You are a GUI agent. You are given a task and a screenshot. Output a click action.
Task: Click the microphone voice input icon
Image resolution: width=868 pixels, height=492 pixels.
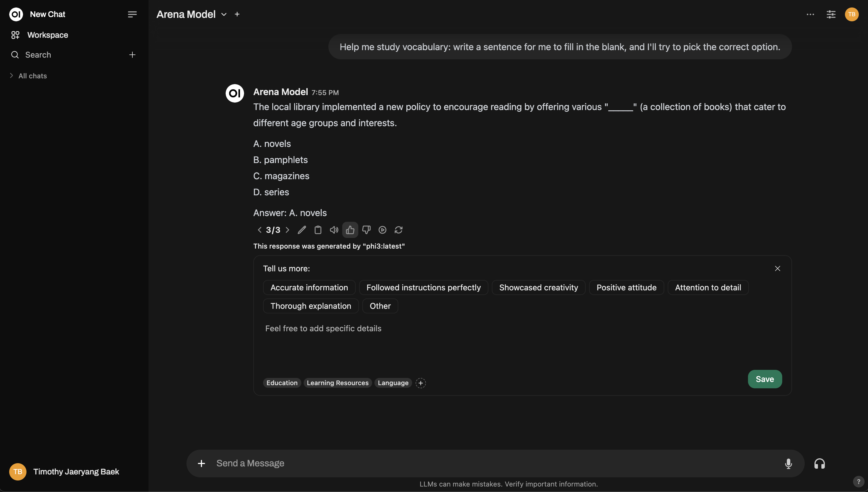pos(788,463)
